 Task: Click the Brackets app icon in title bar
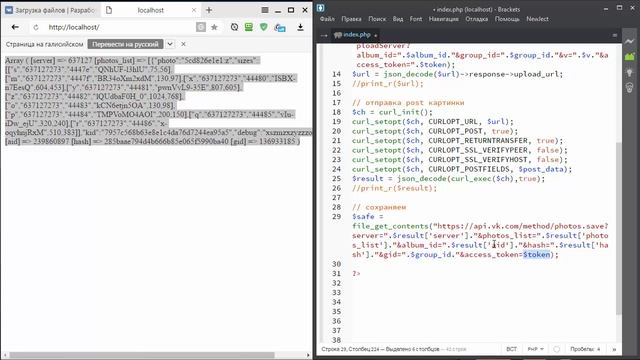[321, 8]
